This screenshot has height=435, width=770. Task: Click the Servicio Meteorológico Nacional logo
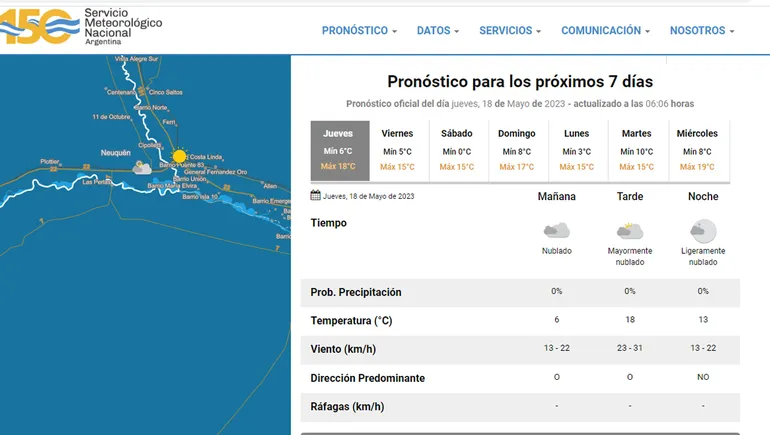point(80,27)
